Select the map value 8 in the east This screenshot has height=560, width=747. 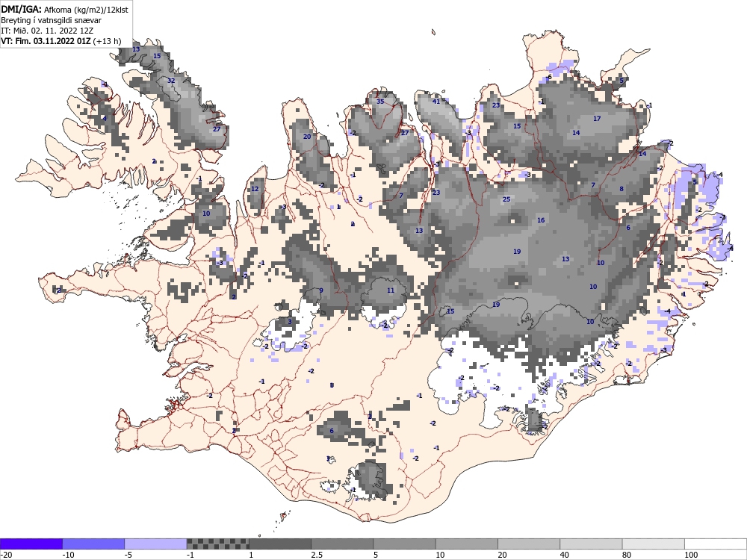[622, 189]
